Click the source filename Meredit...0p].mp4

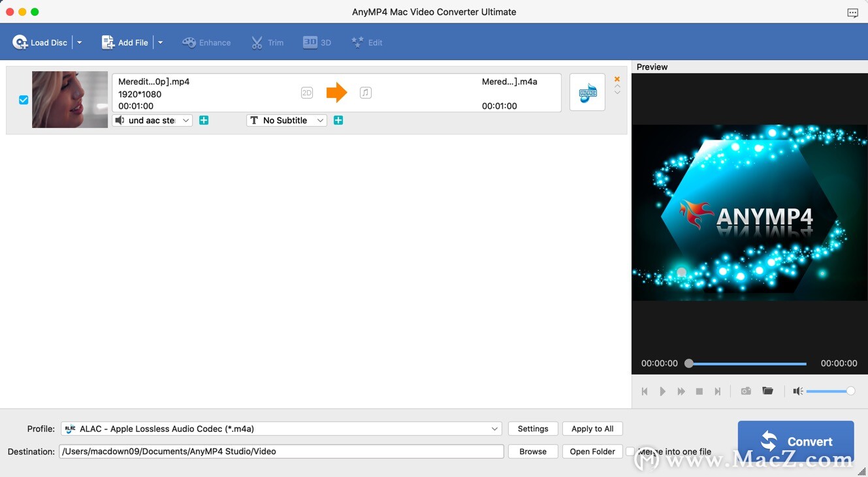154,82
